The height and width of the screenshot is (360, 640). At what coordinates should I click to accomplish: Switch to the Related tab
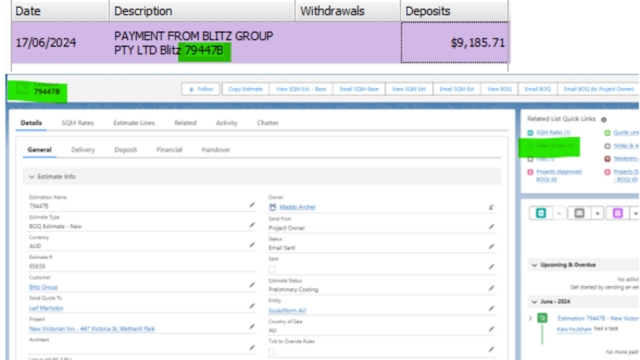point(185,123)
